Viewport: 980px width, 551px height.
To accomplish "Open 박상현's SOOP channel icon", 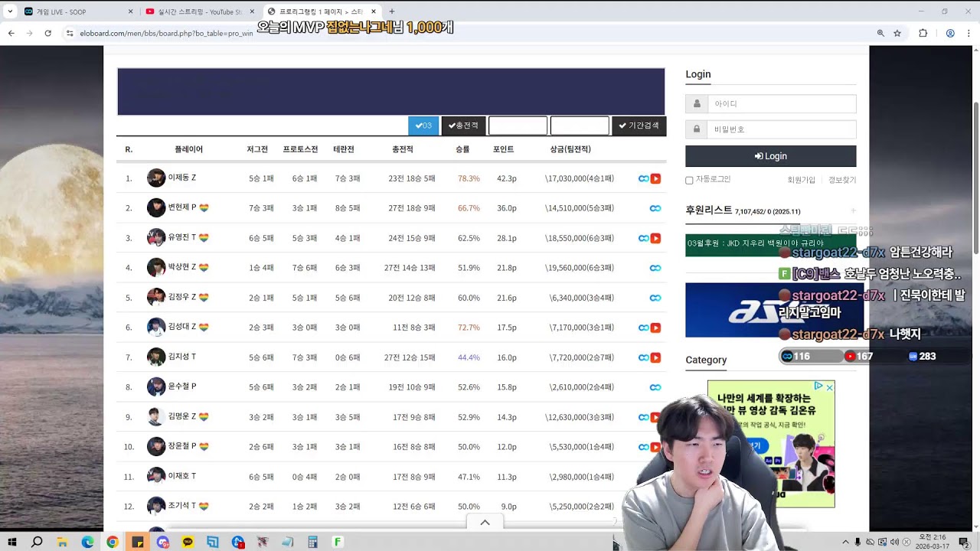I will point(655,268).
